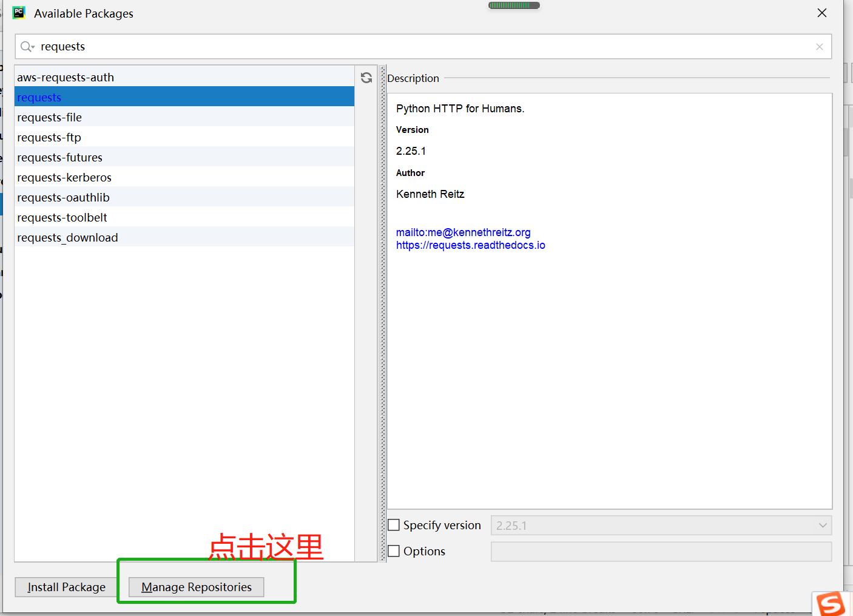Image resolution: width=853 pixels, height=616 pixels.
Task: Enable the Options checkbox
Action: point(394,551)
